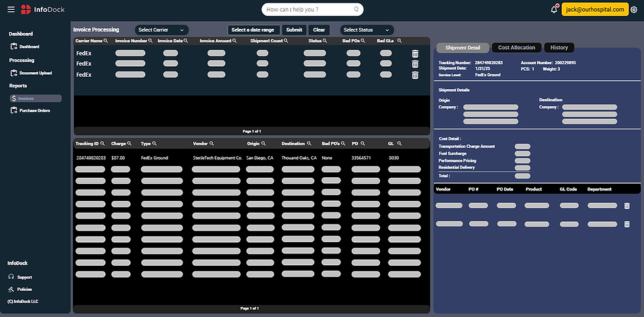Open the Select Status dropdown
Image resolution: width=644 pixels, height=317 pixels.
367,30
